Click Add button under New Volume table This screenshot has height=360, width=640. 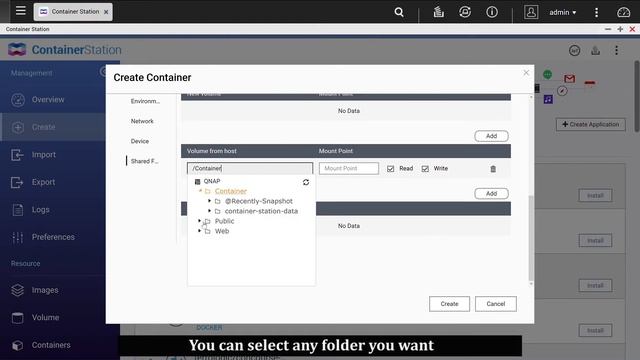pos(491,136)
